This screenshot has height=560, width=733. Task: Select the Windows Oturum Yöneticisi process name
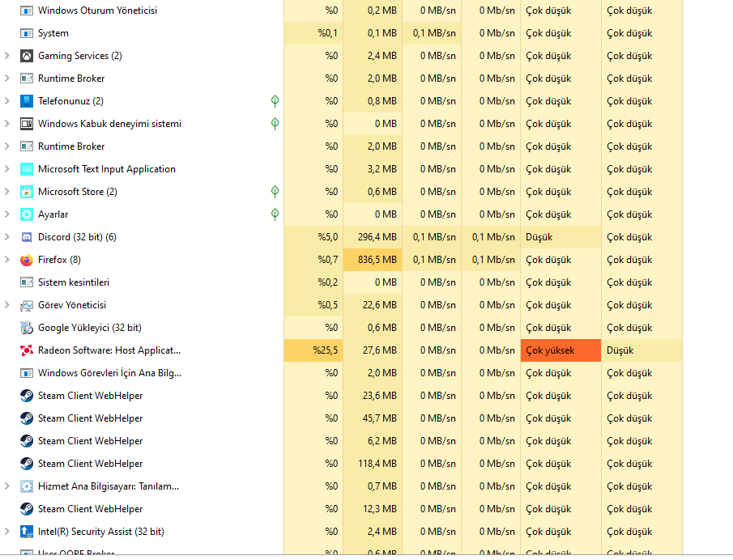97,11
